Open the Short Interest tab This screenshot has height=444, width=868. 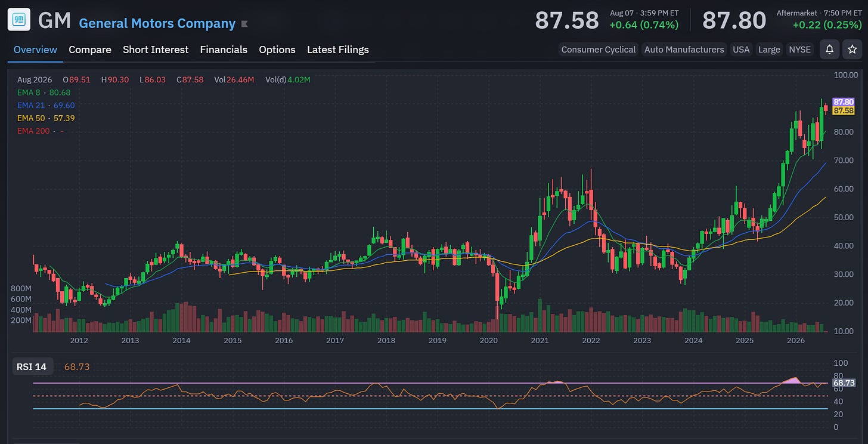(156, 50)
